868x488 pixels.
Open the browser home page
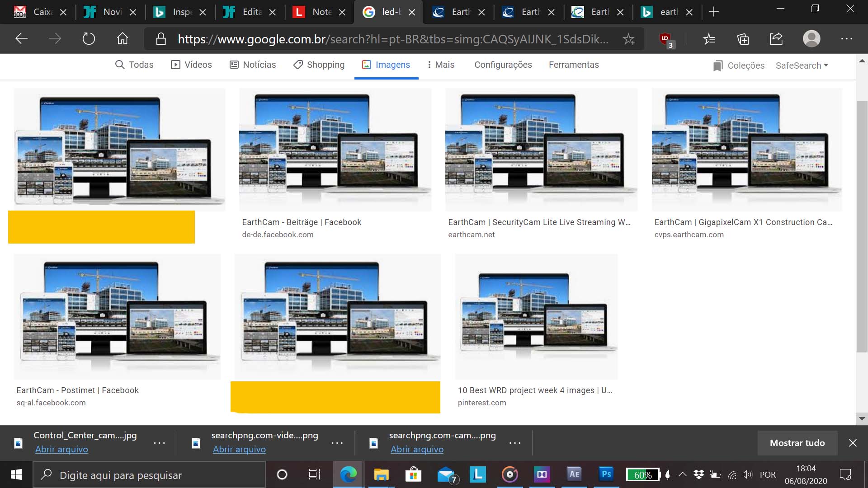(123, 39)
